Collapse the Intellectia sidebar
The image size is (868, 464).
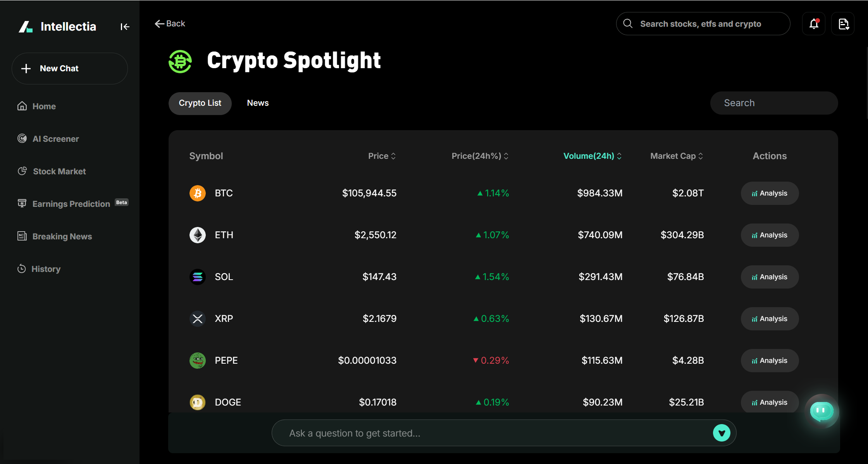125,26
